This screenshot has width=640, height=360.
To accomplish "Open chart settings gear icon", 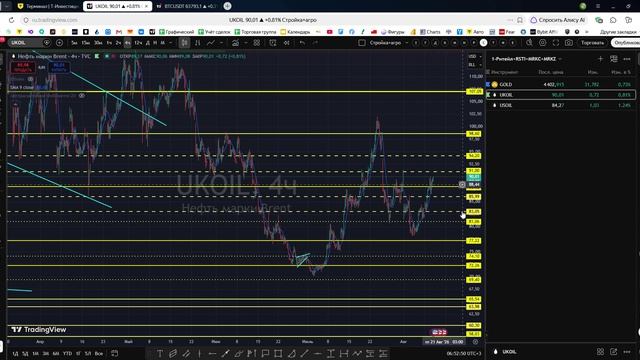I will [542, 42].
